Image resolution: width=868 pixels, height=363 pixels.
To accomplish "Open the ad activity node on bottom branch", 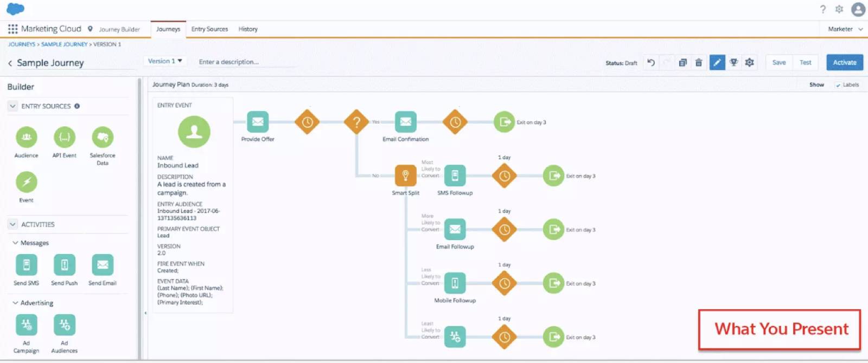I will point(455,336).
